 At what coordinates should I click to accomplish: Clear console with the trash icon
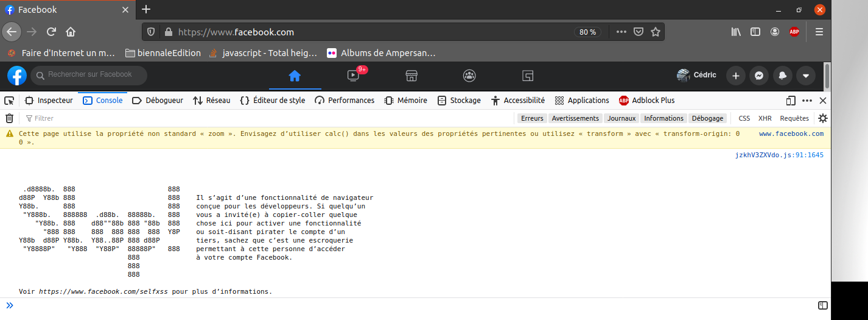tap(10, 118)
